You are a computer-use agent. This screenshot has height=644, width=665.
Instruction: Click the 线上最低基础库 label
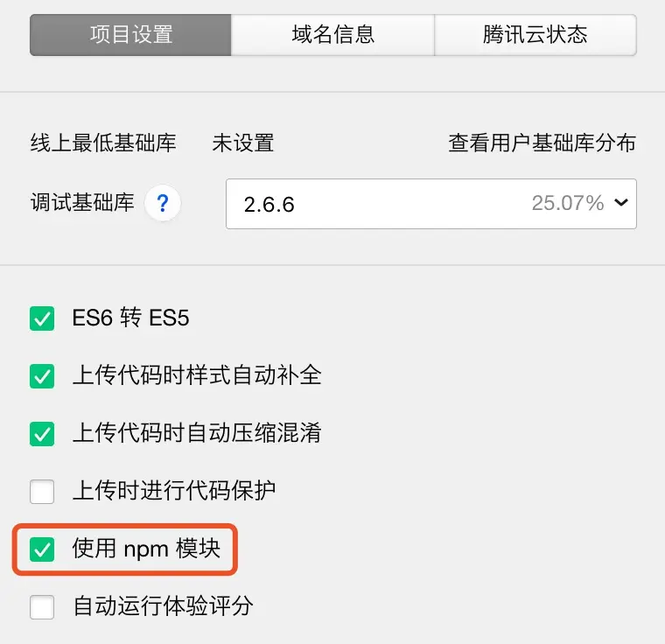(103, 143)
